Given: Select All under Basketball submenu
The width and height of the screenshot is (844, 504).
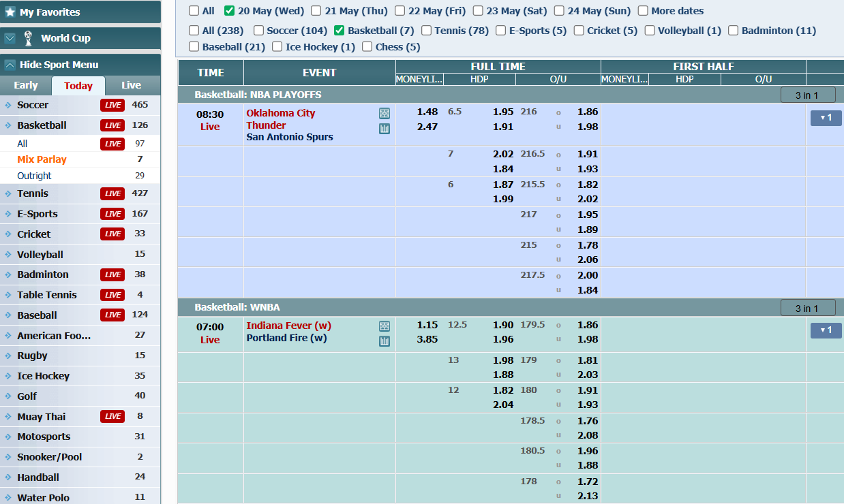Looking at the screenshot, I should 22,144.
